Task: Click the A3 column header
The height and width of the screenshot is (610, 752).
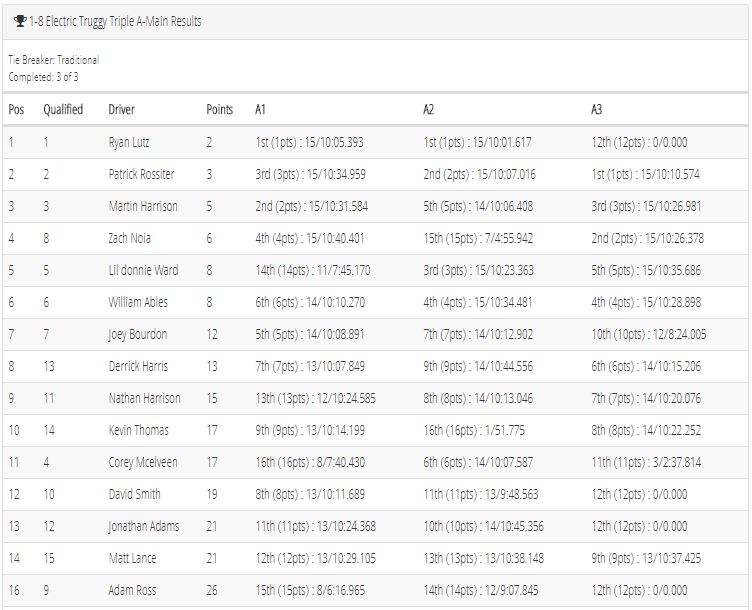Action: [596, 109]
